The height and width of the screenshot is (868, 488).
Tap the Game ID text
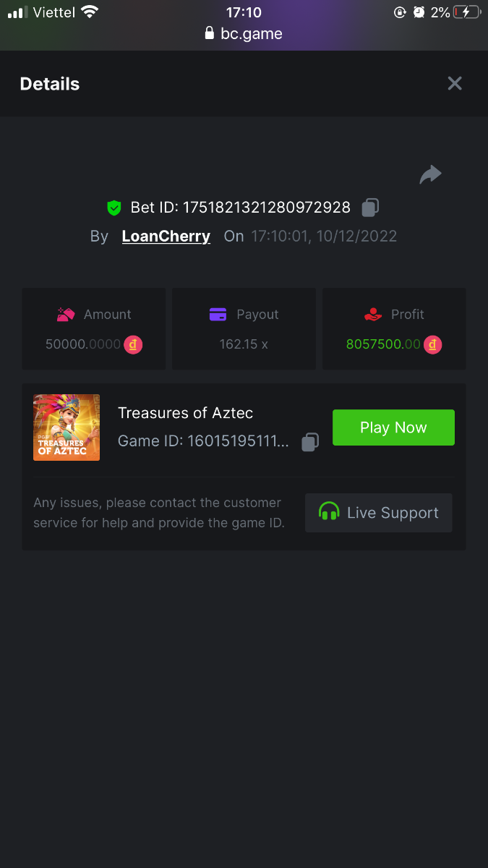coord(203,442)
